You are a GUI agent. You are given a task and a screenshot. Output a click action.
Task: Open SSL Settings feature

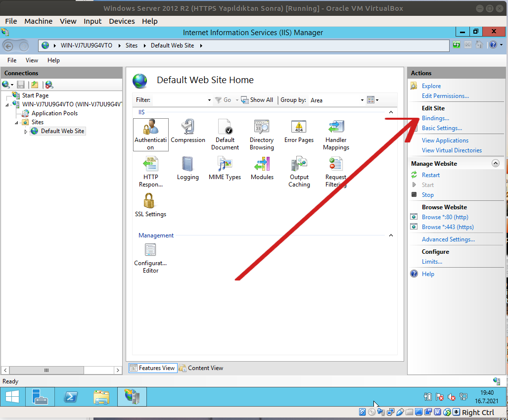[150, 205]
